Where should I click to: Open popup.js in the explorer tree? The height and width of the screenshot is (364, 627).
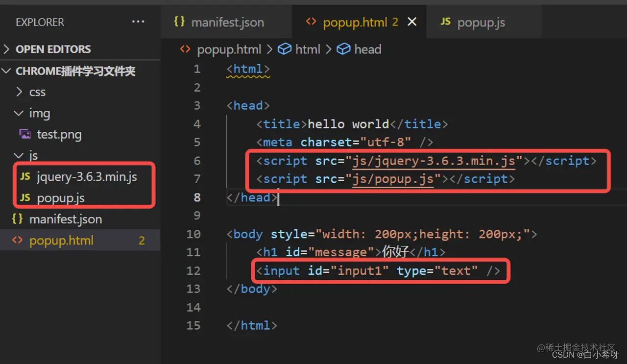coord(61,198)
